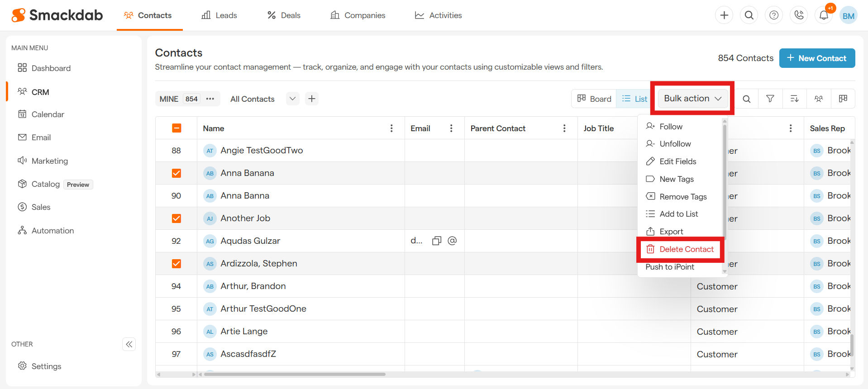Expand the Bulk action dropdown

[692, 99]
